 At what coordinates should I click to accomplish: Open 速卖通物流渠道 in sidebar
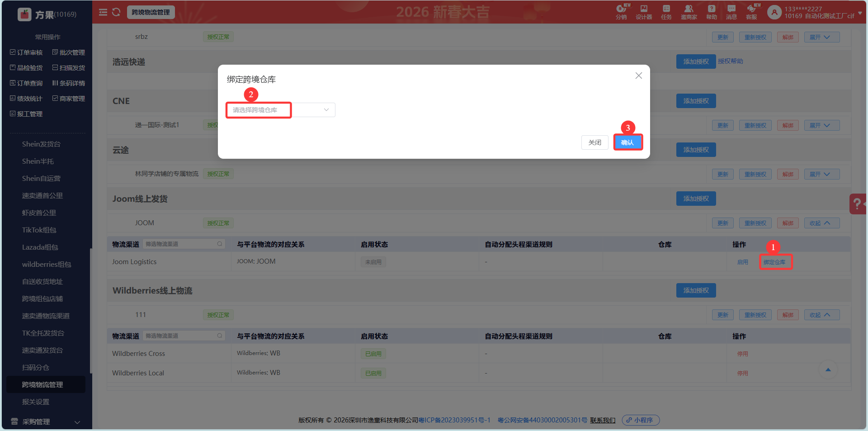click(x=46, y=316)
